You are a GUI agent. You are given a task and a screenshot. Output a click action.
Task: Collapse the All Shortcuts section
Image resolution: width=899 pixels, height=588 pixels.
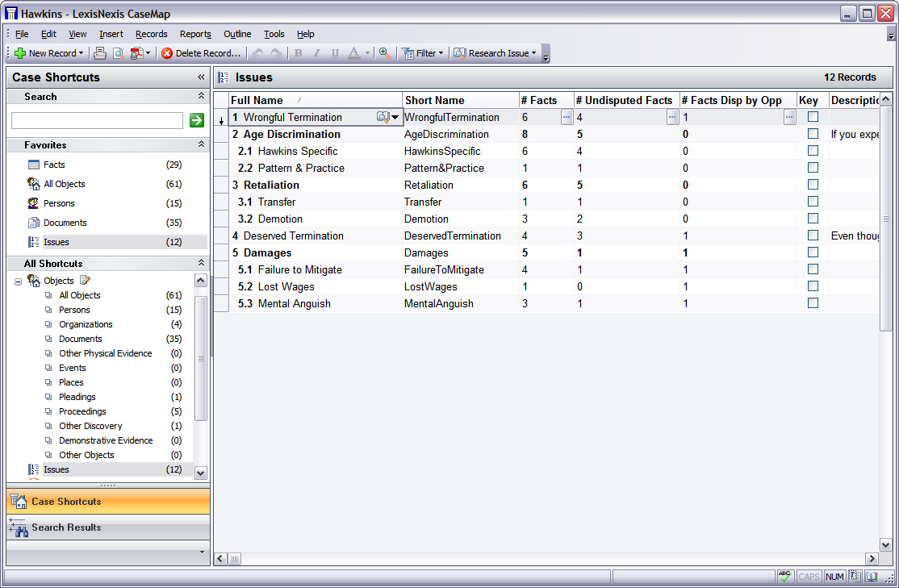201,263
